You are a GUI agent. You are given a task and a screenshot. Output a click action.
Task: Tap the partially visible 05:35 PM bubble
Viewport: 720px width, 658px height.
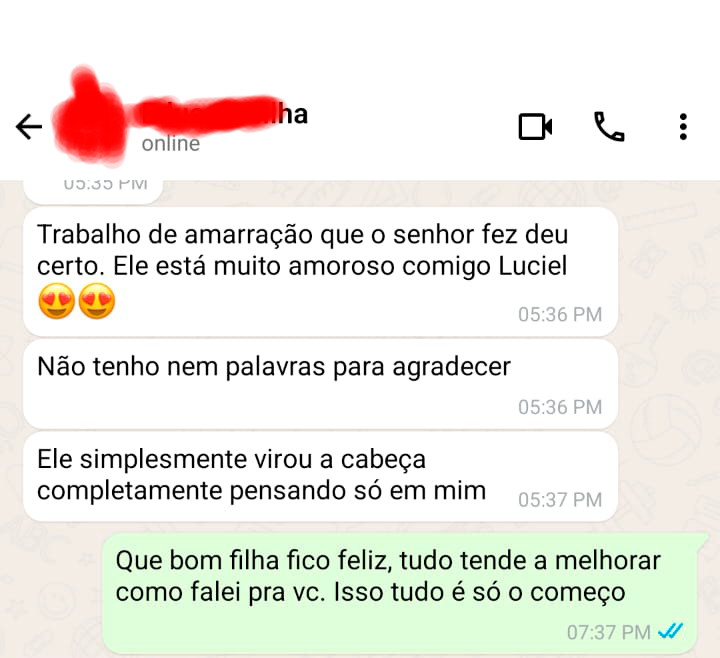click(93, 191)
